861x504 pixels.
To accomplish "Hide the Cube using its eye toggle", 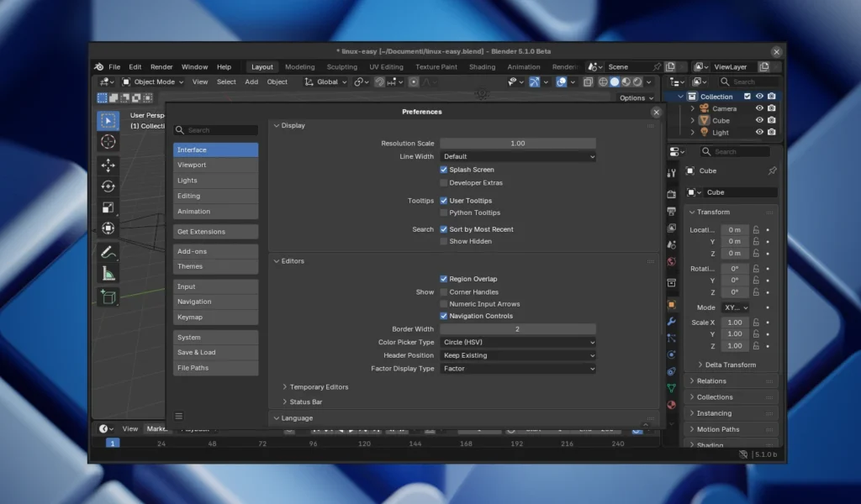I will coord(760,120).
